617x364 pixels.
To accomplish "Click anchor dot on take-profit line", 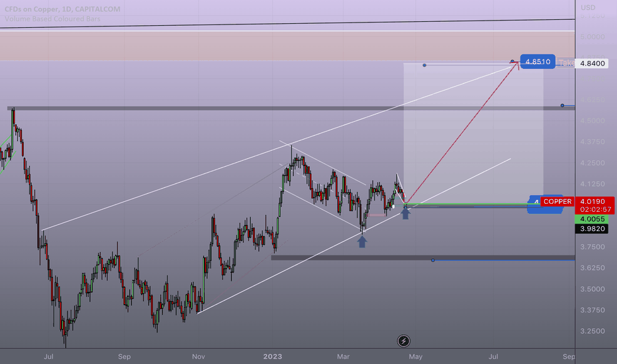I will tap(424, 65).
